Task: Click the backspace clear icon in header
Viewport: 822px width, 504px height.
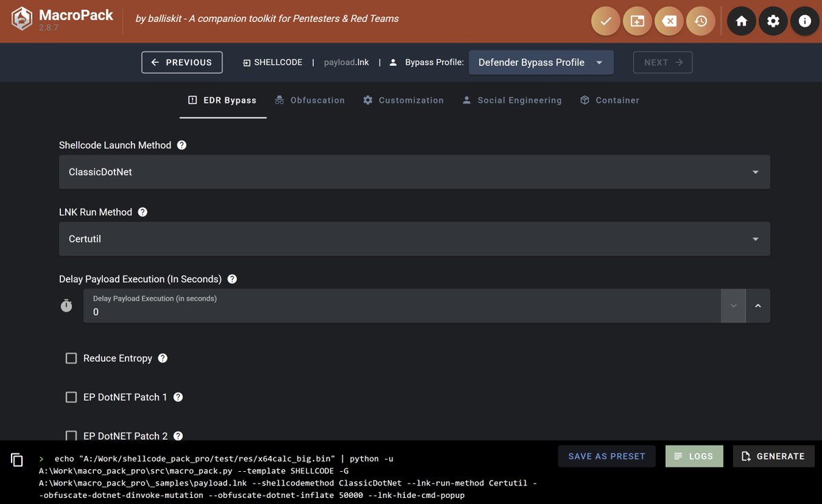Action: tap(669, 21)
